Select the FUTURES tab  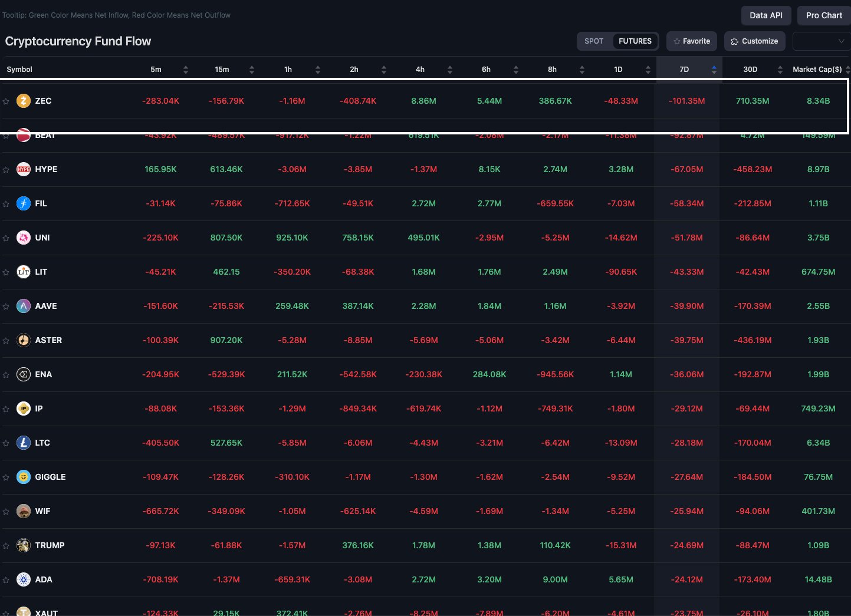(x=635, y=41)
